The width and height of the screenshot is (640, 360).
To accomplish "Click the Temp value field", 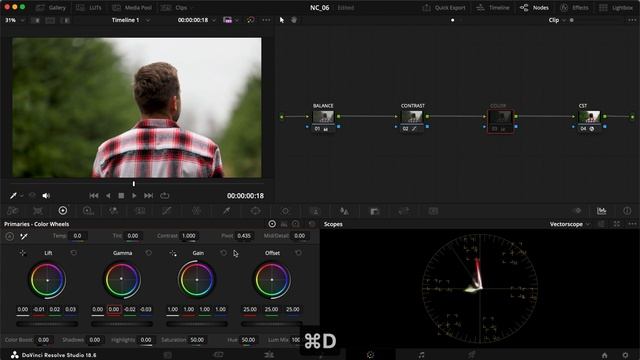I will click(x=77, y=236).
